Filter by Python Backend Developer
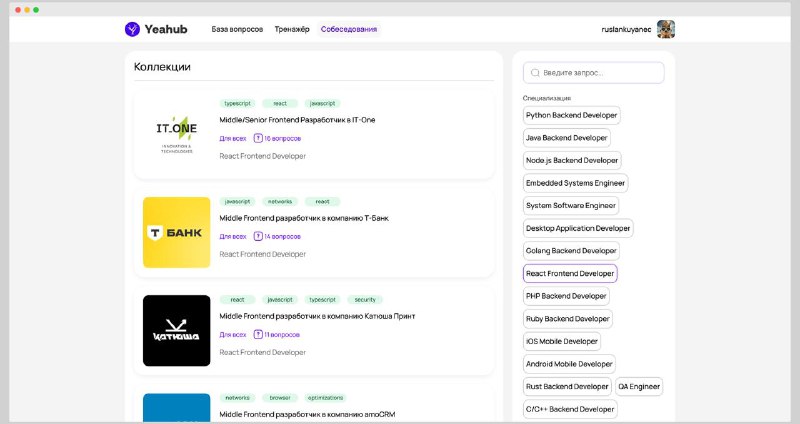The width and height of the screenshot is (800, 424). (x=571, y=115)
